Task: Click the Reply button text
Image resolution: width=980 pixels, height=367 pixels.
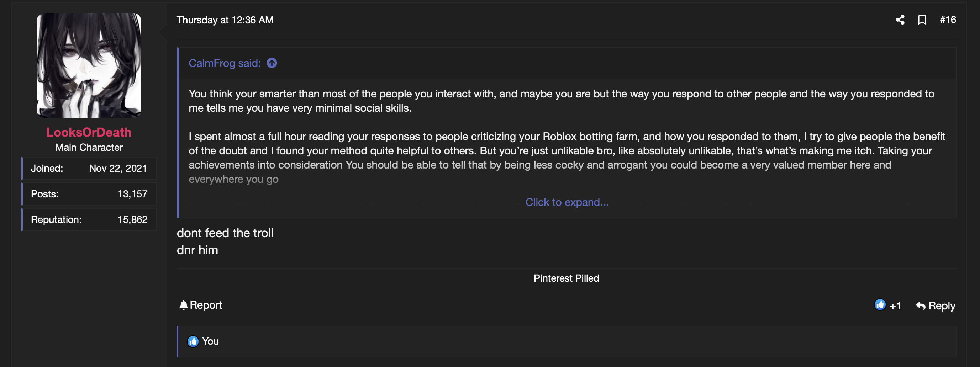Action: click(942, 306)
